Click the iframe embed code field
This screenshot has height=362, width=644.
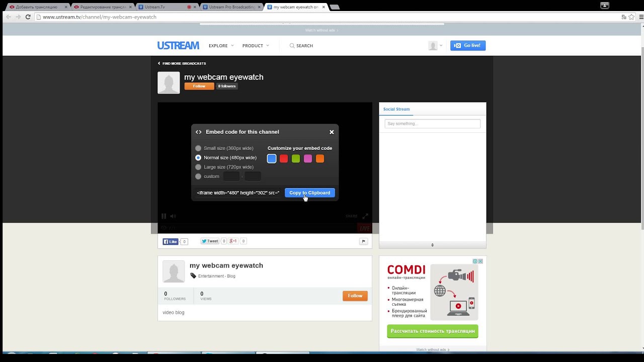coord(238,193)
